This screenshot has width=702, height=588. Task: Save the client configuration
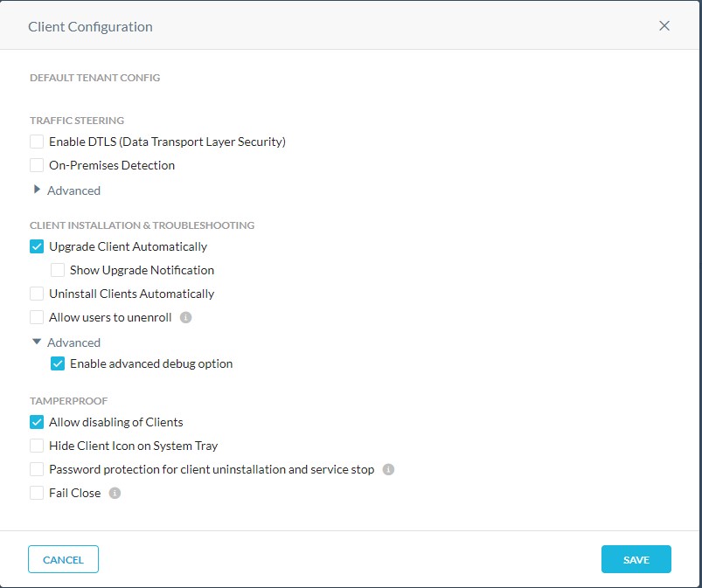(636, 559)
